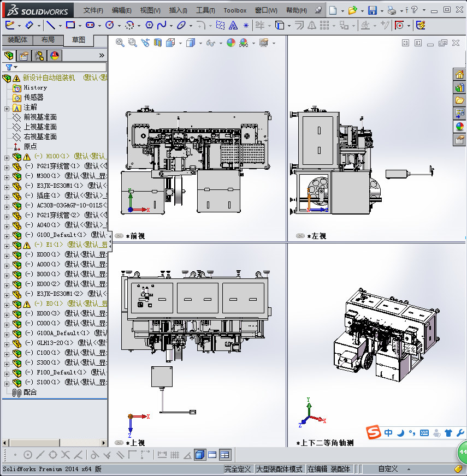Click the Edit Appearance color ball
Image resolution: width=467 pixels, height=476 pixels.
230,43
